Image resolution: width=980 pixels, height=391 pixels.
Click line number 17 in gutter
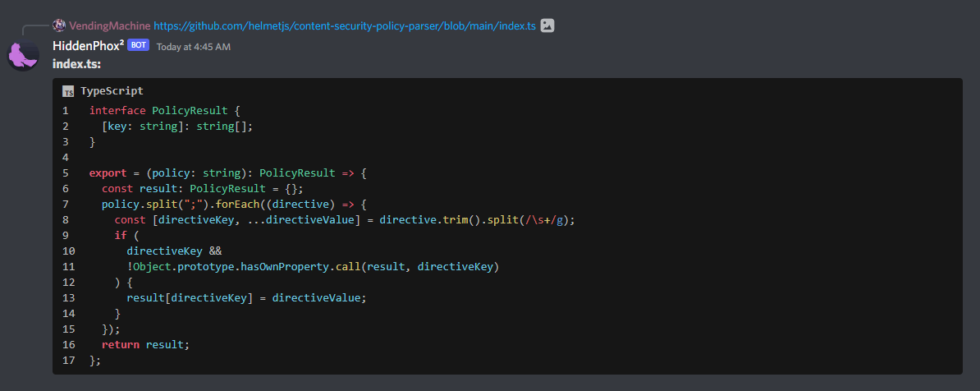69,361
